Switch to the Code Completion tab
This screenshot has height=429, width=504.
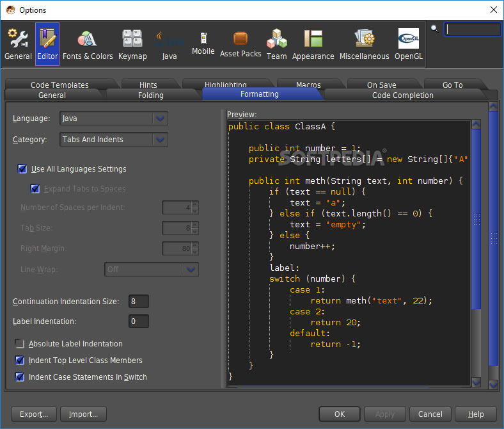point(402,95)
